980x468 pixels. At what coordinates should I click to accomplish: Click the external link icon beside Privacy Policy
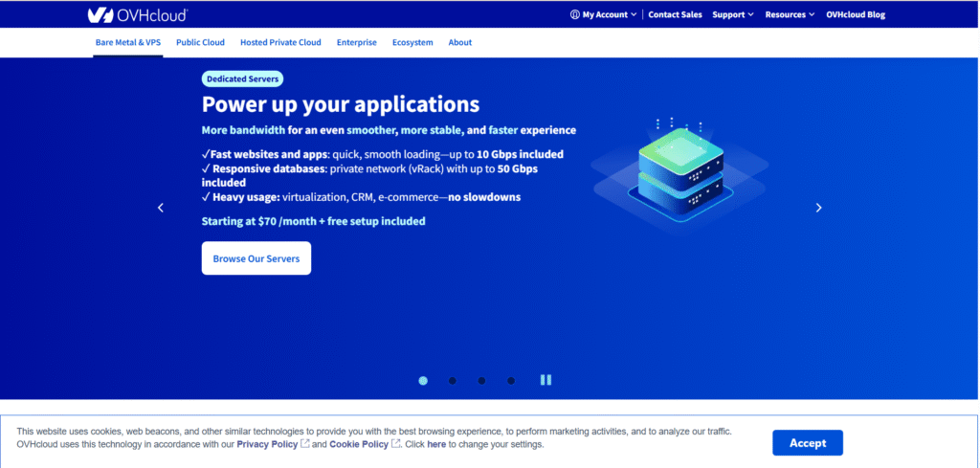305,444
